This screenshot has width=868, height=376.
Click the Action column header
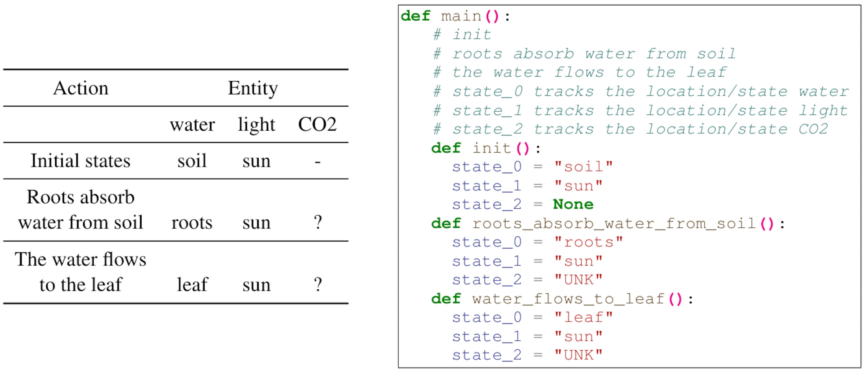[81, 88]
